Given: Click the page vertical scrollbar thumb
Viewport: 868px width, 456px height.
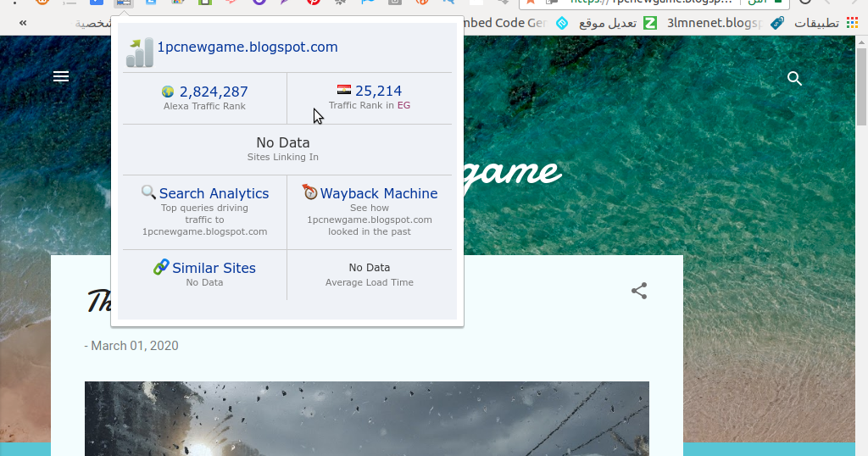Looking at the screenshot, I should pos(861,87).
